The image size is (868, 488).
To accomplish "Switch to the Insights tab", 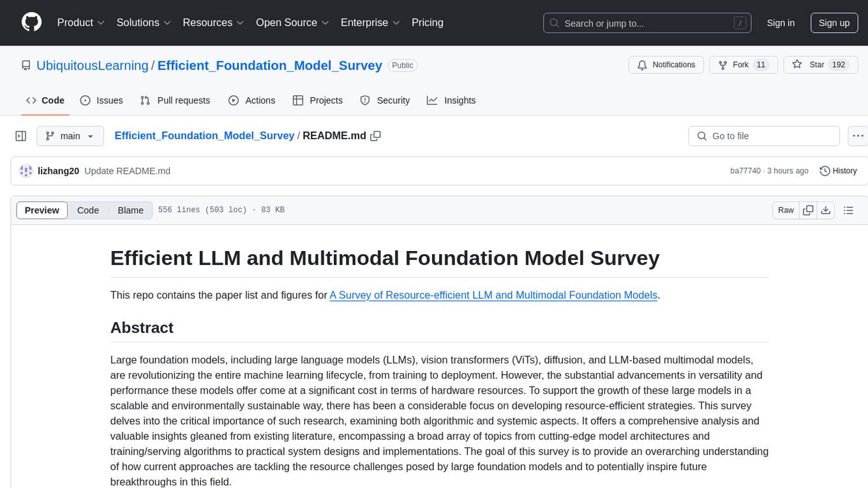I will [451, 100].
